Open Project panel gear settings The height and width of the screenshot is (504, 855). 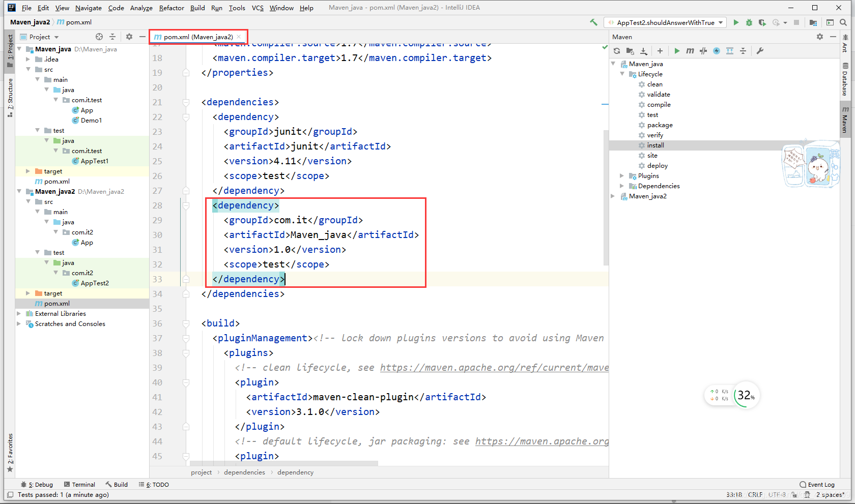(129, 37)
